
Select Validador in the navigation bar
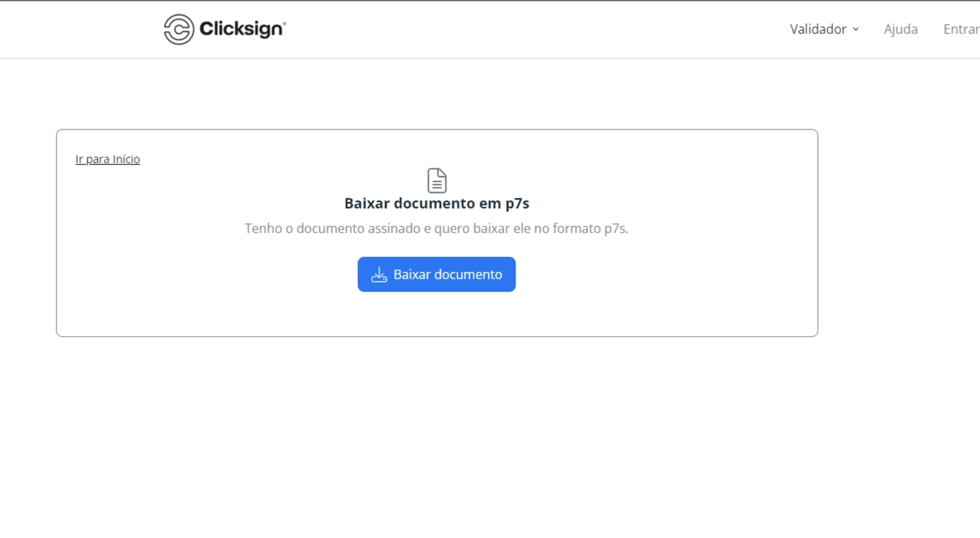pyautogui.click(x=818, y=29)
